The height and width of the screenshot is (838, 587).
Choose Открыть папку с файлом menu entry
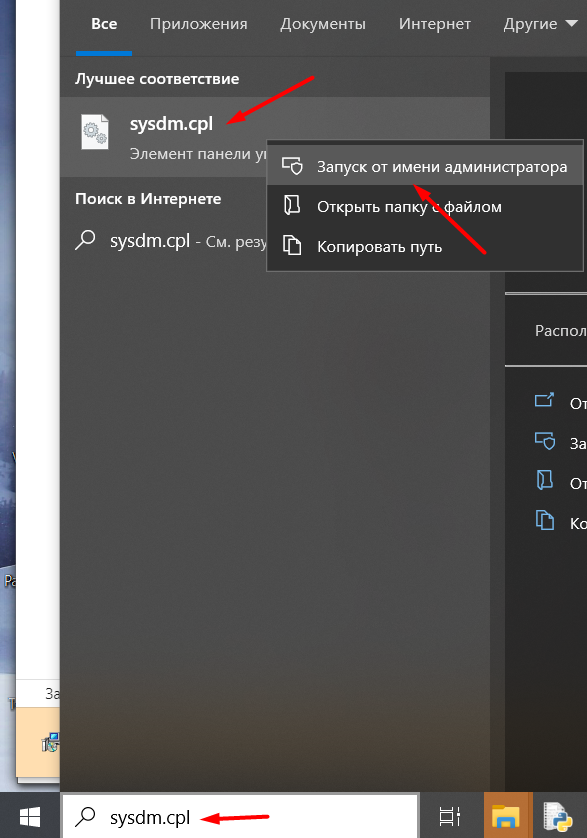click(425, 206)
